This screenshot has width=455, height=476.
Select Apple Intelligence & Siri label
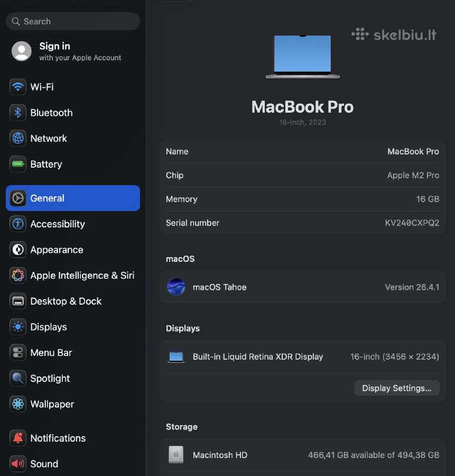coord(82,276)
